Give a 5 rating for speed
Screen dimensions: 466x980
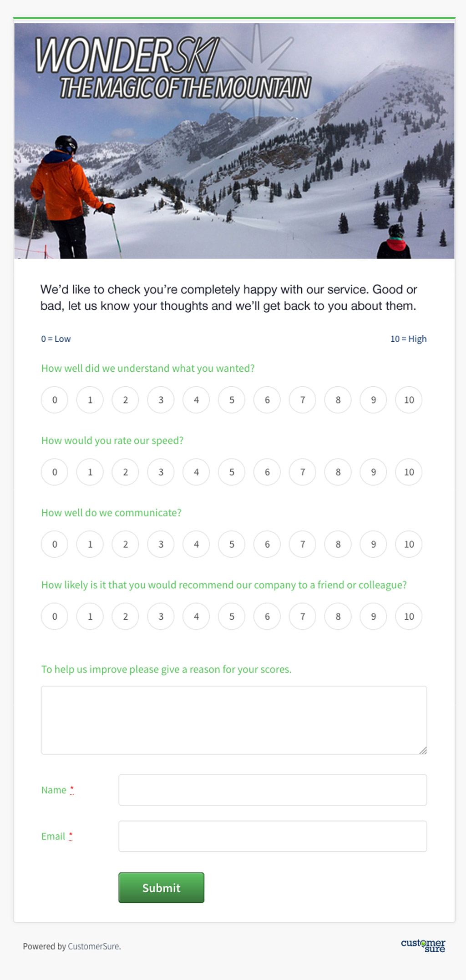(232, 472)
